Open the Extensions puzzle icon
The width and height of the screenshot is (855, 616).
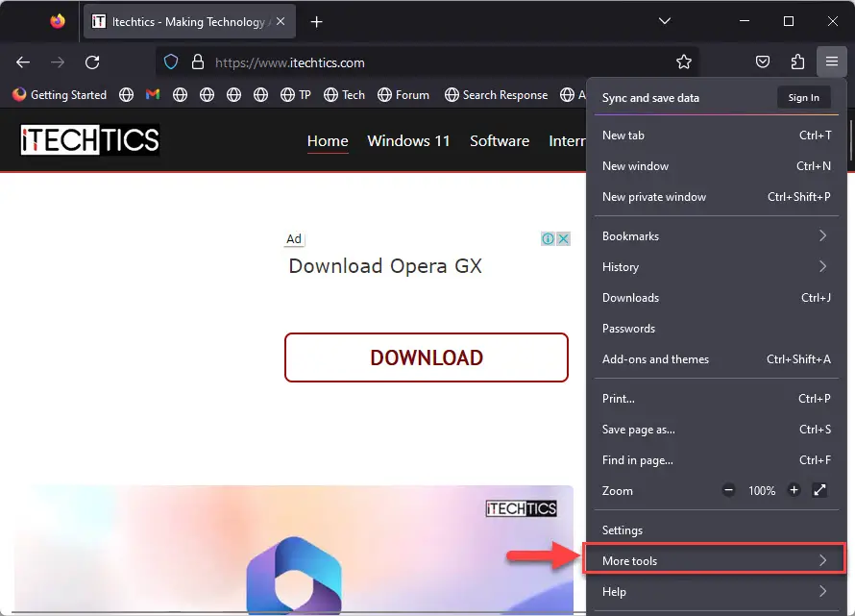point(797,62)
